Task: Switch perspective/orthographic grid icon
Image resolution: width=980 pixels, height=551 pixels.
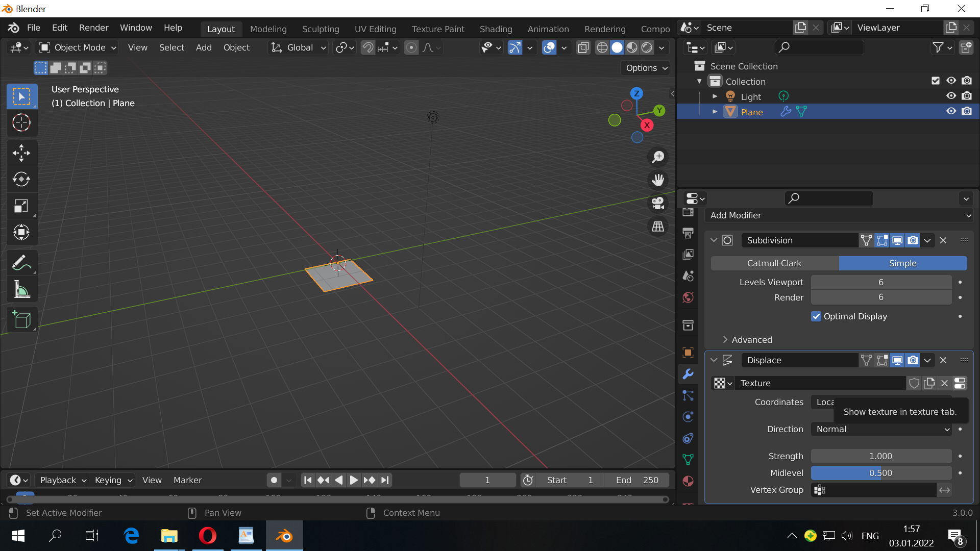Action: click(658, 226)
